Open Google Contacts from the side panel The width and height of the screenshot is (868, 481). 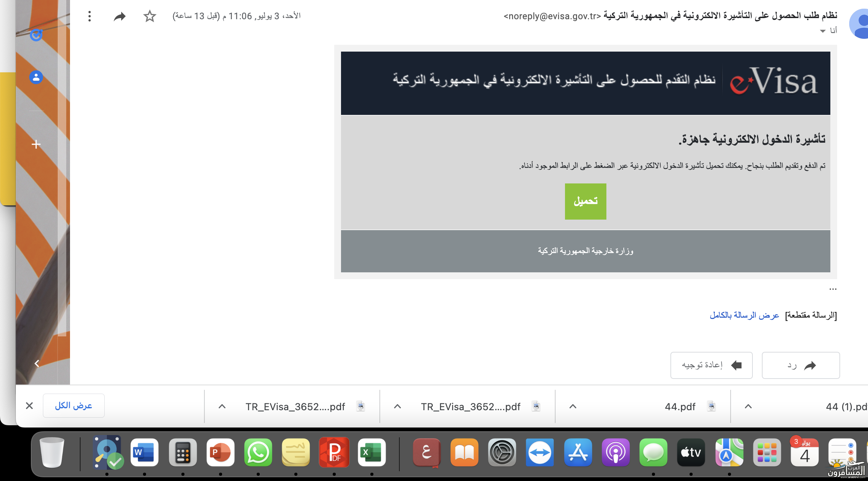36,77
